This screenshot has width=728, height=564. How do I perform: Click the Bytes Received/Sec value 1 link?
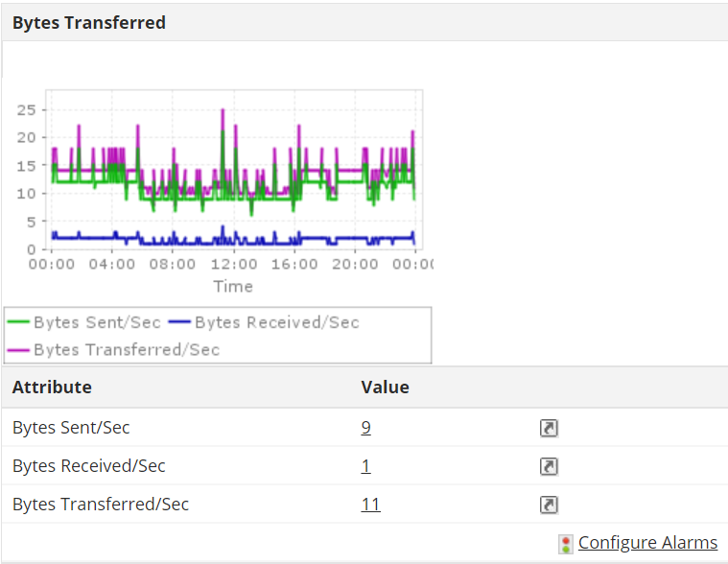click(x=365, y=466)
